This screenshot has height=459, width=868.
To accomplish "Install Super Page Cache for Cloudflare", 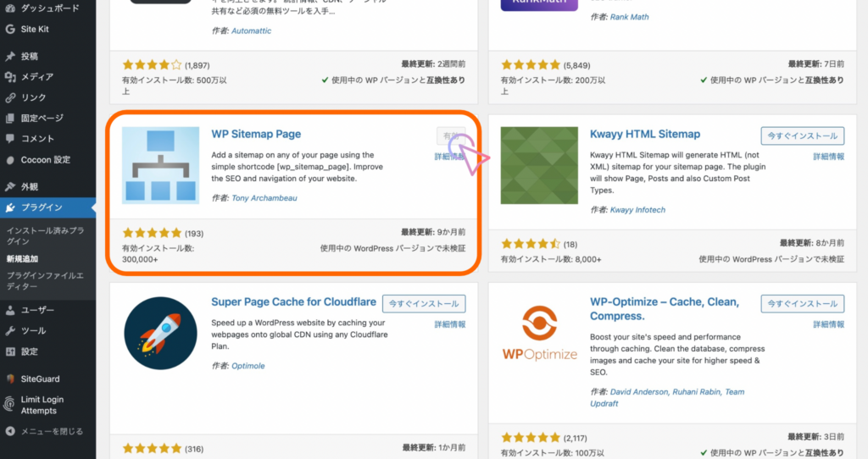I will click(x=424, y=303).
